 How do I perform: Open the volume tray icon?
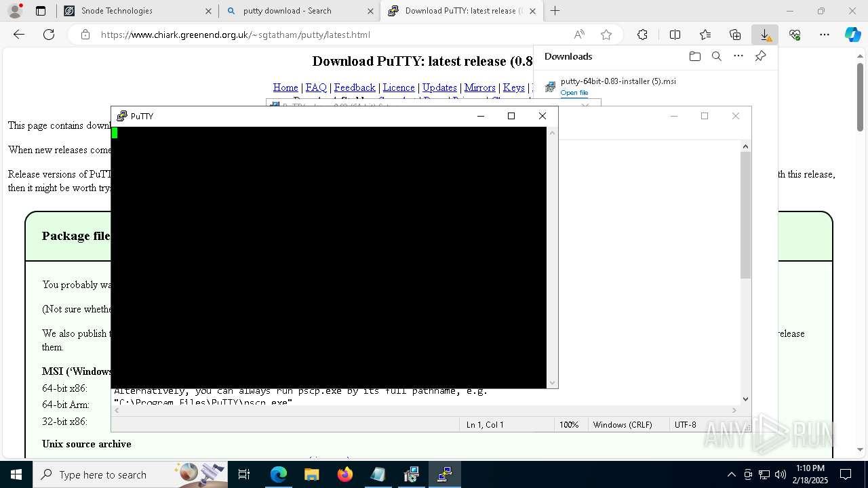781,474
